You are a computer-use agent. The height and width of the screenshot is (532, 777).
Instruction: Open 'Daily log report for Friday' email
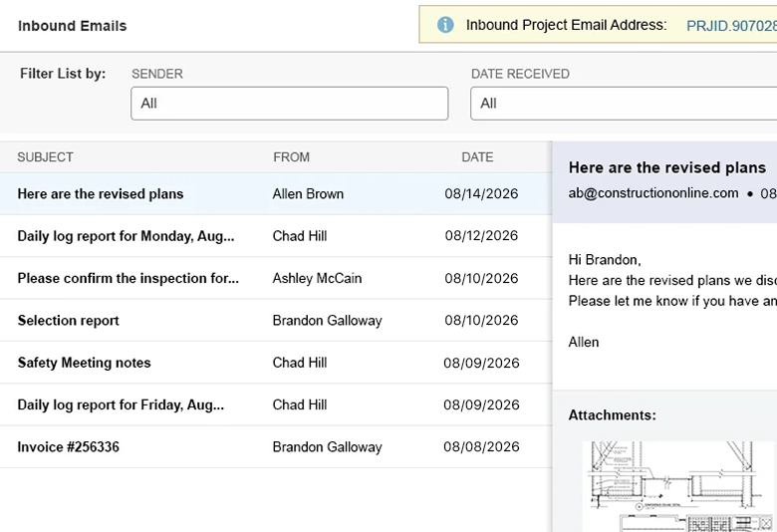click(276, 404)
